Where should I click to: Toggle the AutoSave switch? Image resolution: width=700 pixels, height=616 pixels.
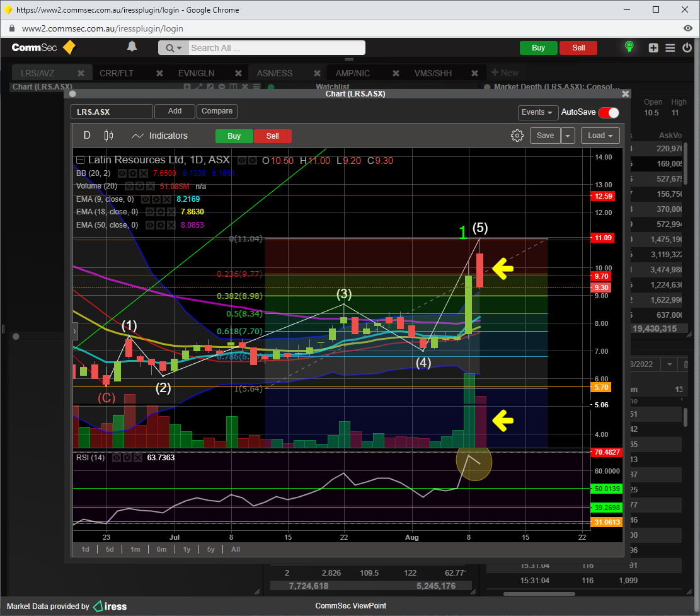[x=609, y=112]
